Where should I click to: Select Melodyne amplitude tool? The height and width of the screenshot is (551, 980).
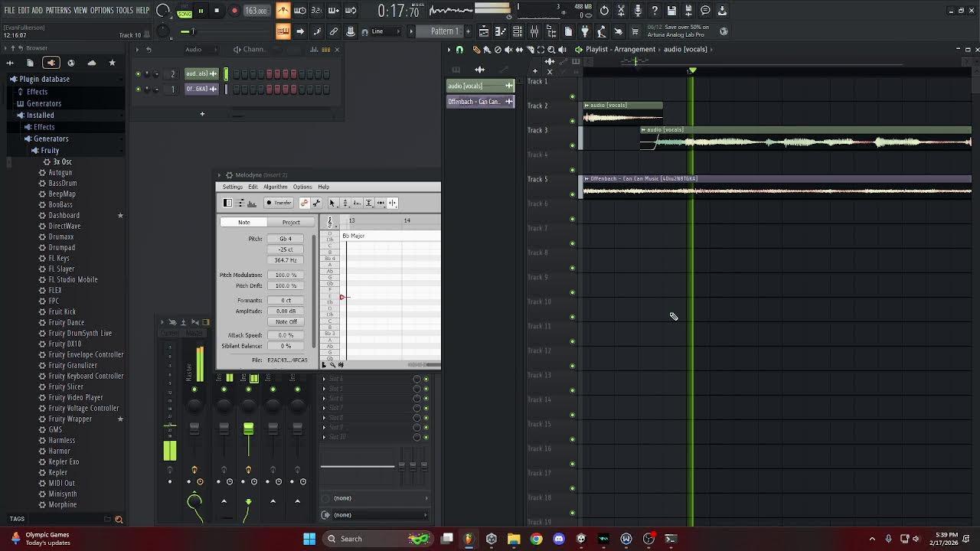coord(368,203)
